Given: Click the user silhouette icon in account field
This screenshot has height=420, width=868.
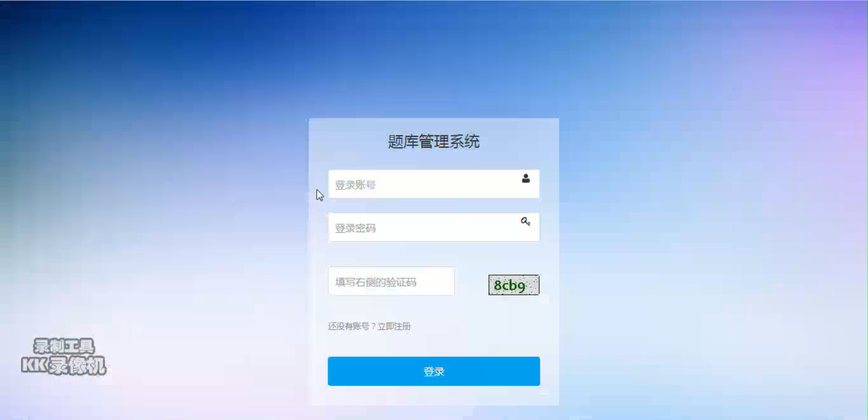Looking at the screenshot, I should pyautogui.click(x=526, y=179).
